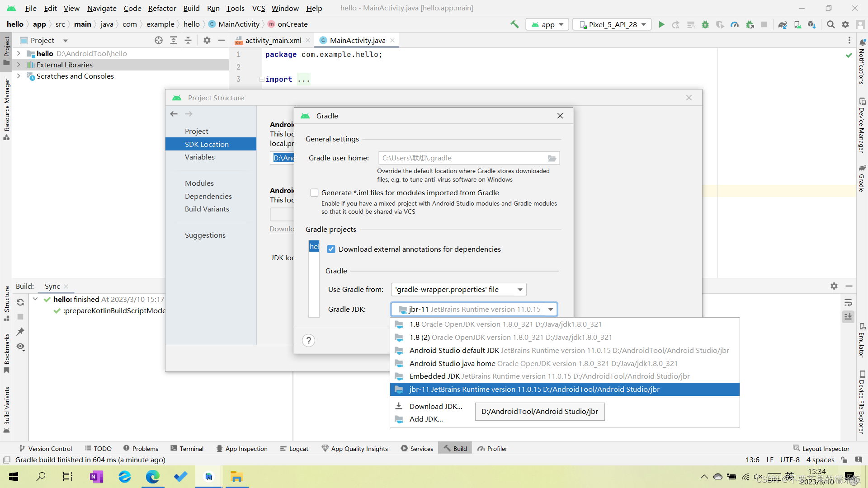Click Collapse All in Project panel
The width and height of the screenshot is (868, 488).
tap(188, 40)
